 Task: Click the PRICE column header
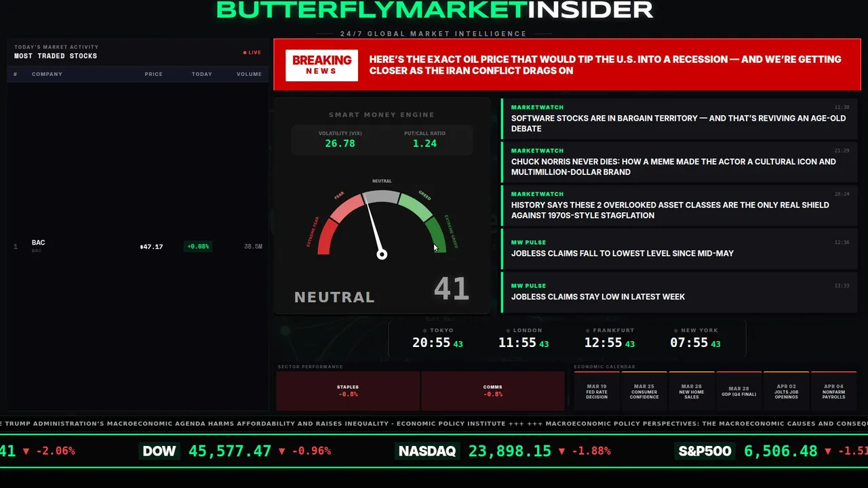coord(153,74)
